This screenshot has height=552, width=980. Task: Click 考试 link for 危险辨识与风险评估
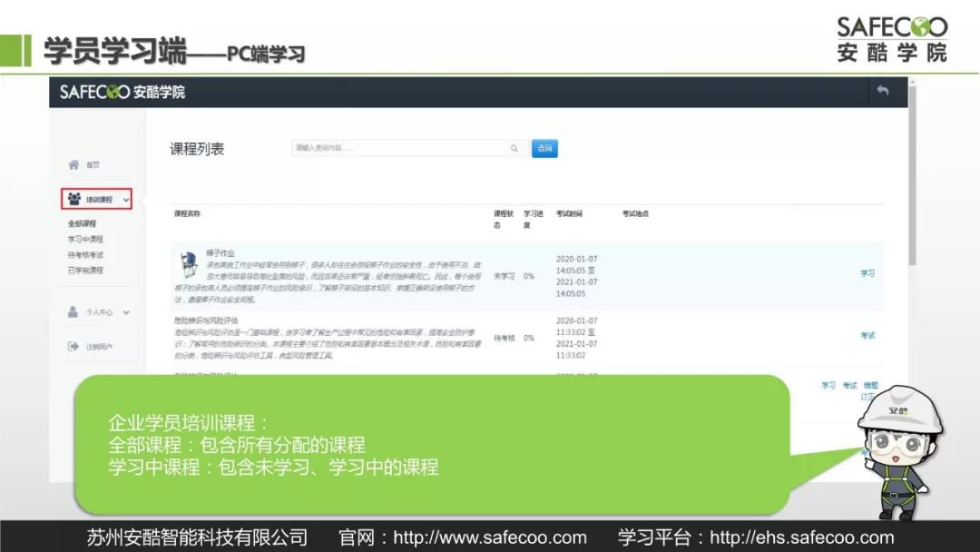tap(867, 336)
